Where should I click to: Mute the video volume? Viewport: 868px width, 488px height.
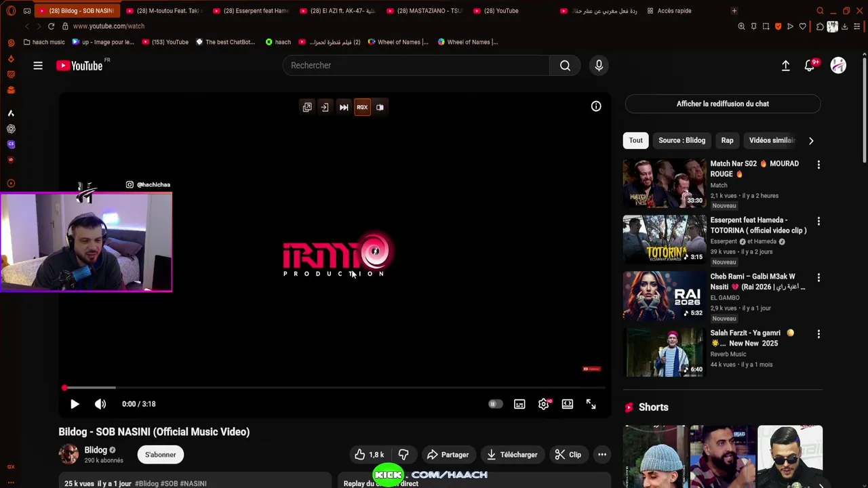coord(100,404)
